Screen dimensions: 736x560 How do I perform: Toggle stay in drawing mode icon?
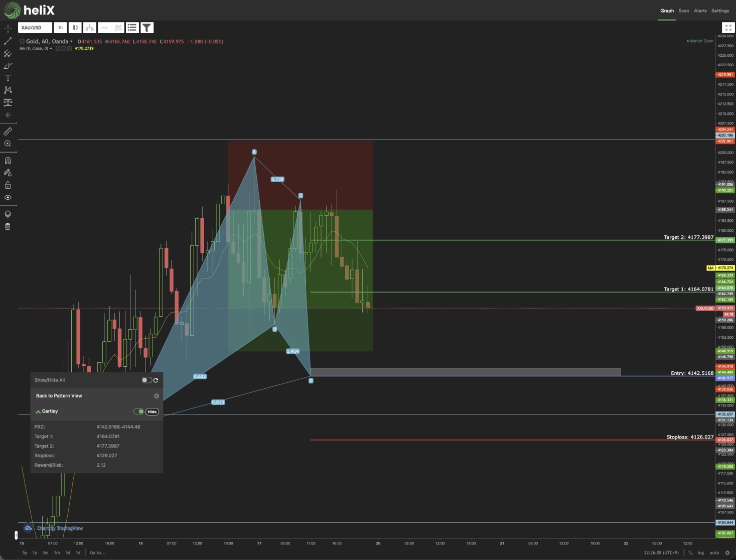pos(8,173)
